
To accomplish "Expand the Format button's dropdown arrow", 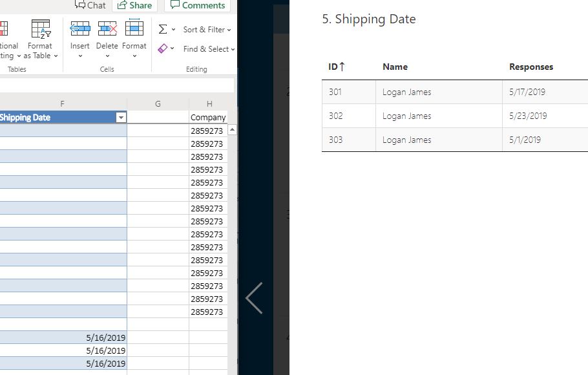I will [x=134, y=55].
